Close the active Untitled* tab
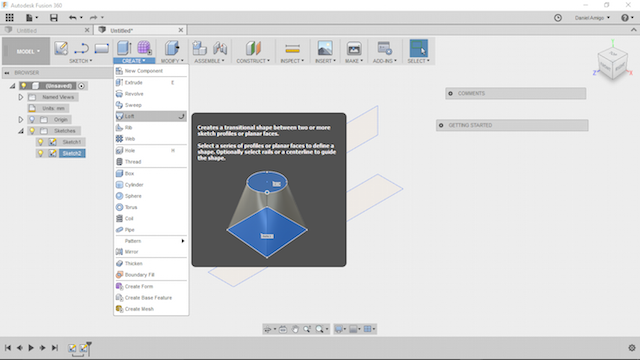This screenshot has width=640, height=360. [x=181, y=30]
